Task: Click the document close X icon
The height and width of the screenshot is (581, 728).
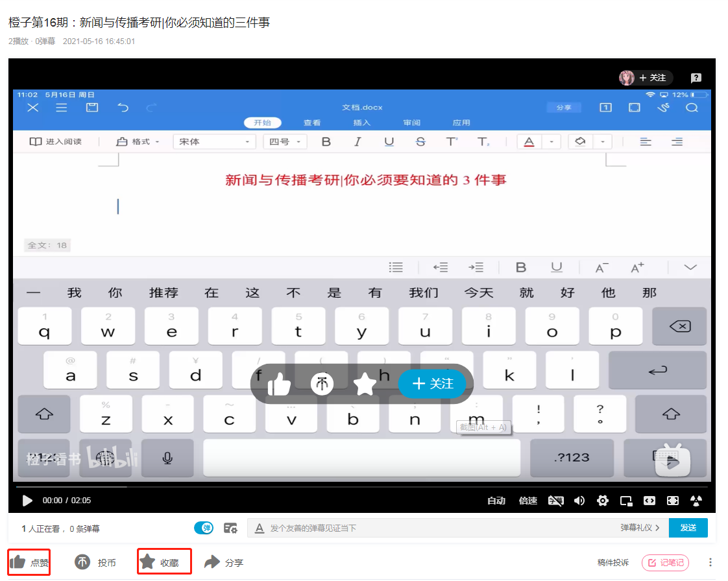Action: pos(32,108)
